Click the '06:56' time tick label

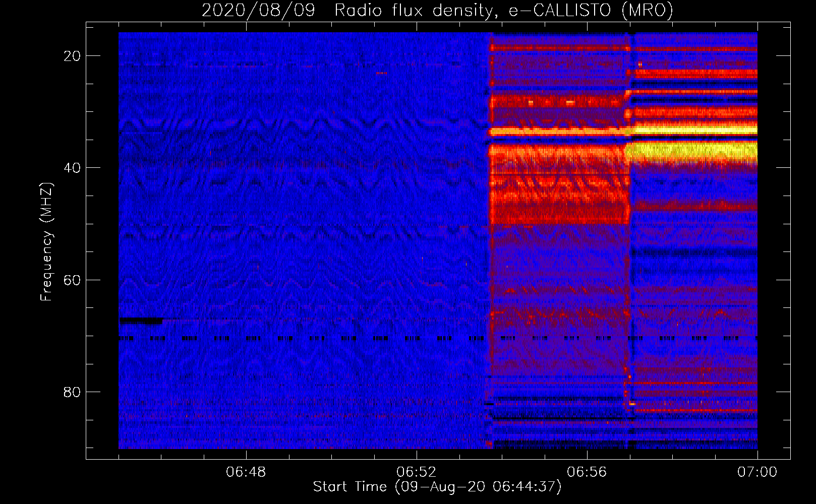587,472
